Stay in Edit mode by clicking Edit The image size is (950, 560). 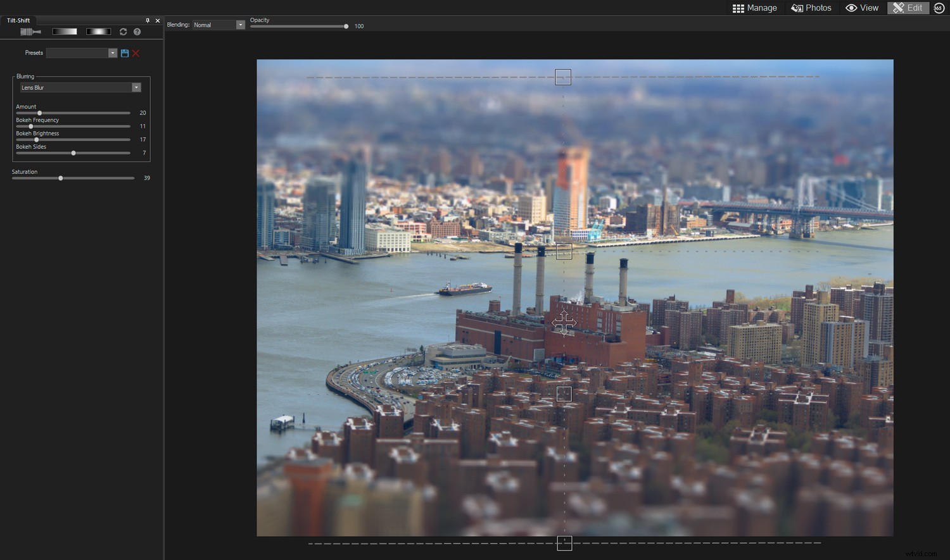click(x=908, y=8)
